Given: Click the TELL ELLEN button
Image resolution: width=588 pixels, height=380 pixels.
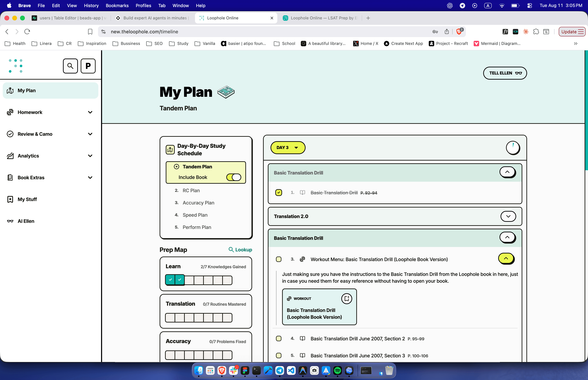Looking at the screenshot, I should (x=505, y=73).
